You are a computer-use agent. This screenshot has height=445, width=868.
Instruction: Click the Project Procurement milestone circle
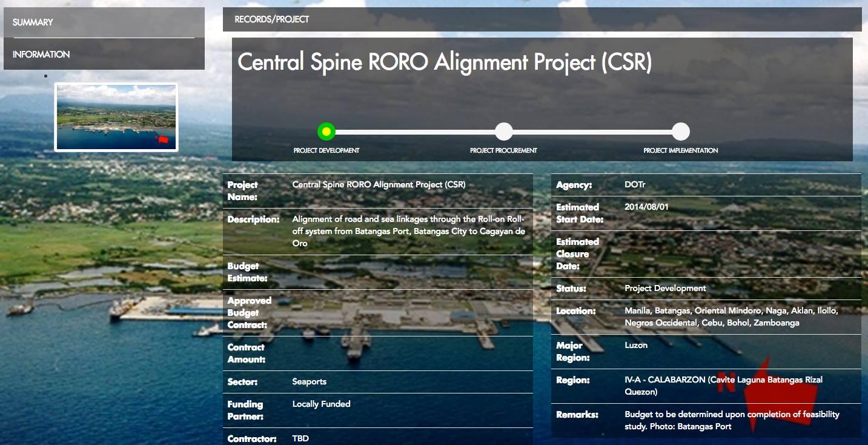click(x=505, y=131)
